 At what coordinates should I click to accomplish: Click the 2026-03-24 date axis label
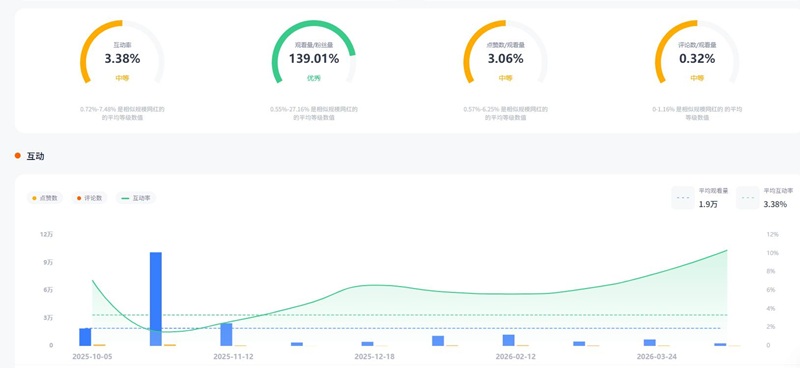tap(657, 356)
